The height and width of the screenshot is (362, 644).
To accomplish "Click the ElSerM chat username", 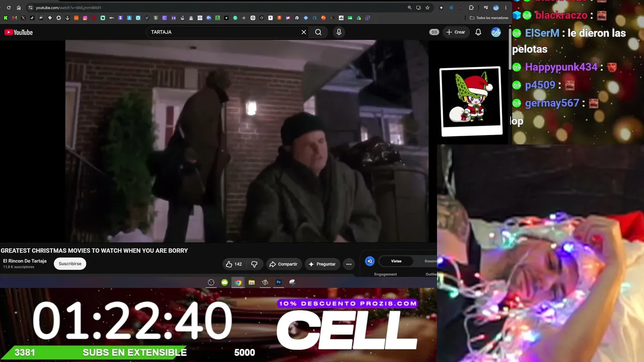I will point(542,33).
